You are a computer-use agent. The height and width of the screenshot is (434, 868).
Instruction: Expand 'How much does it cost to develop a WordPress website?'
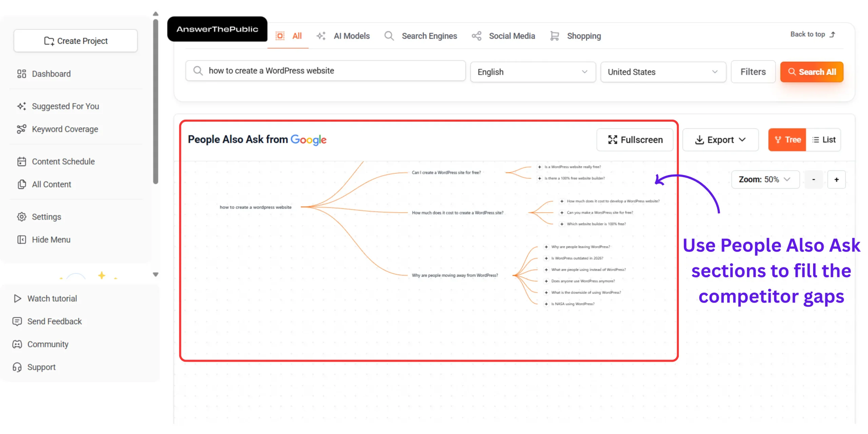pos(562,201)
